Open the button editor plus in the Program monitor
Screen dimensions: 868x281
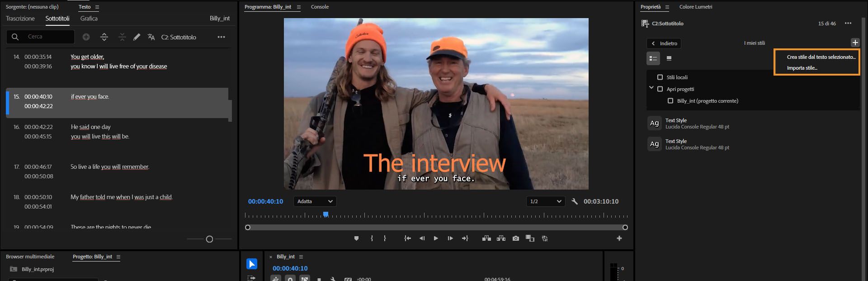pos(619,238)
